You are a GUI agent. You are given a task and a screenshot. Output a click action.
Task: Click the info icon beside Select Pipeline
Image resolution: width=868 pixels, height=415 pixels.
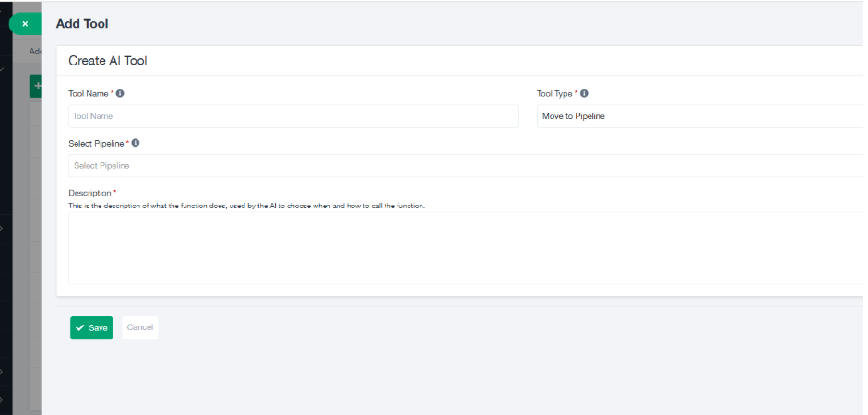tap(136, 143)
